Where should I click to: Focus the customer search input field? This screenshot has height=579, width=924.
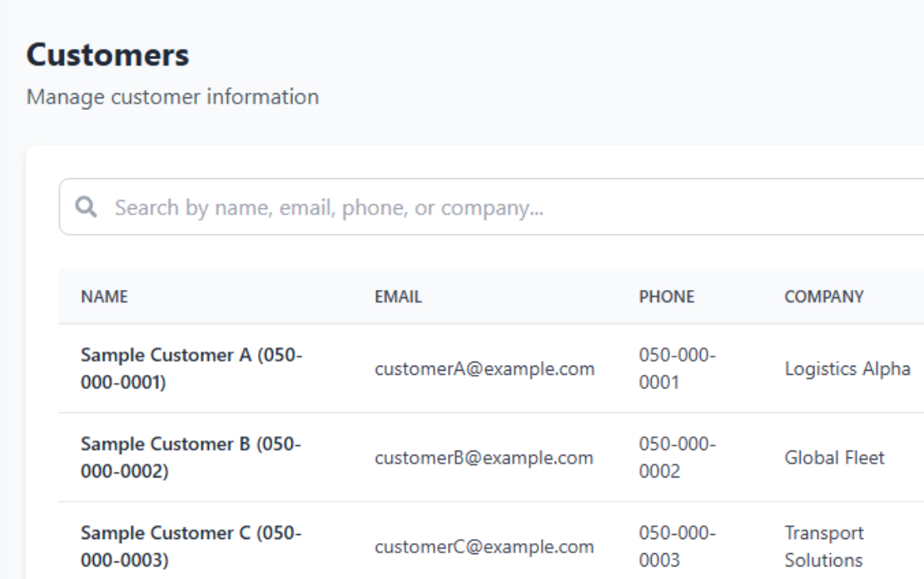tap(491, 207)
